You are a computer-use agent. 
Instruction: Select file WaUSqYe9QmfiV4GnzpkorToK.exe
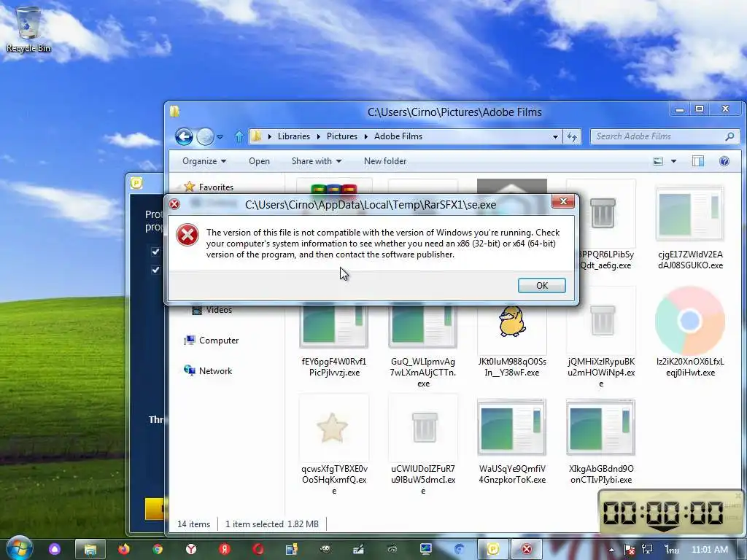pos(512,440)
